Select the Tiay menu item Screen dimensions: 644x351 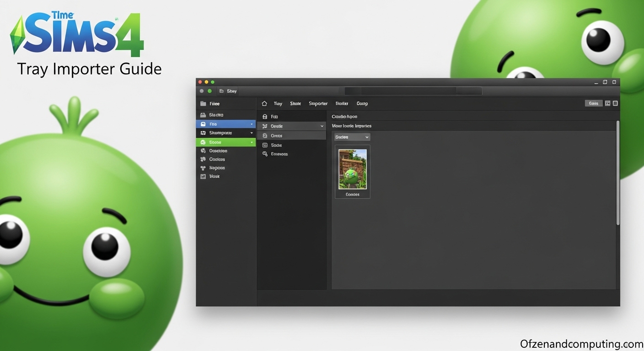click(x=278, y=104)
